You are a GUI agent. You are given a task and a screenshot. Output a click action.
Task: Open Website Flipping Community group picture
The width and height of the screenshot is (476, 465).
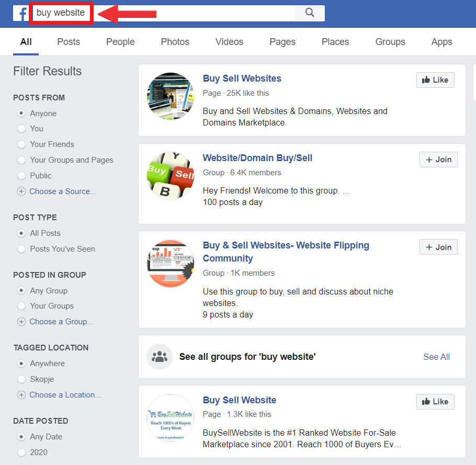point(171,264)
